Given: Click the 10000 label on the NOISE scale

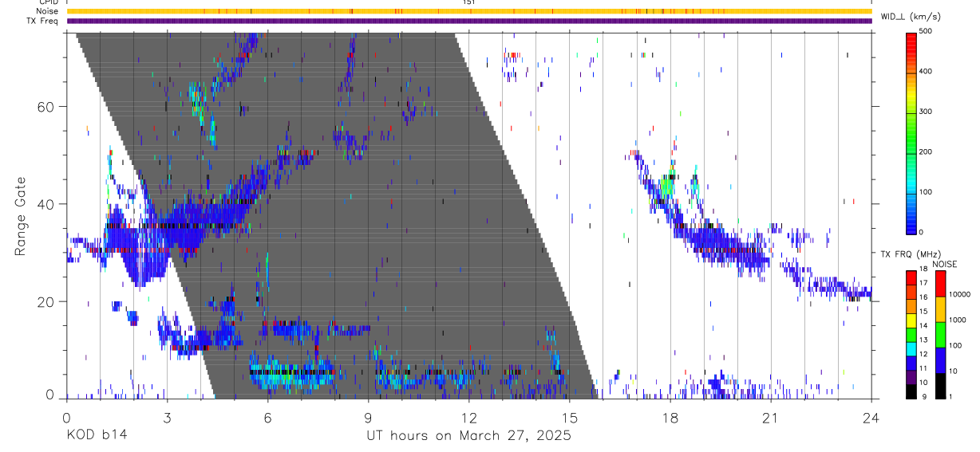Looking at the screenshot, I should pyautogui.click(x=959, y=295).
